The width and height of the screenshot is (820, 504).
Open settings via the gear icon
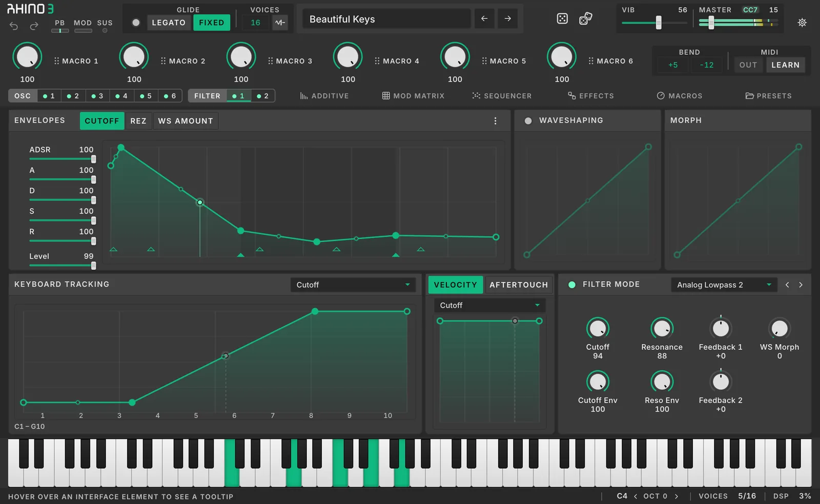[802, 23]
